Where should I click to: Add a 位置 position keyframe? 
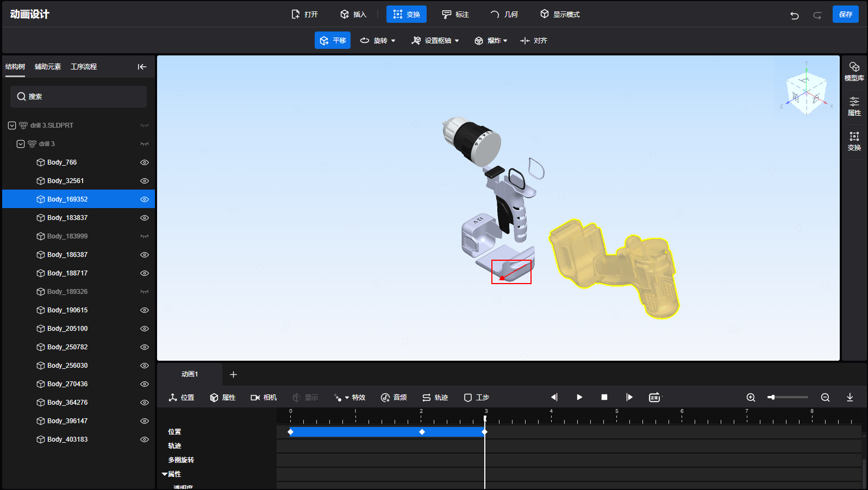coord(182,398)
